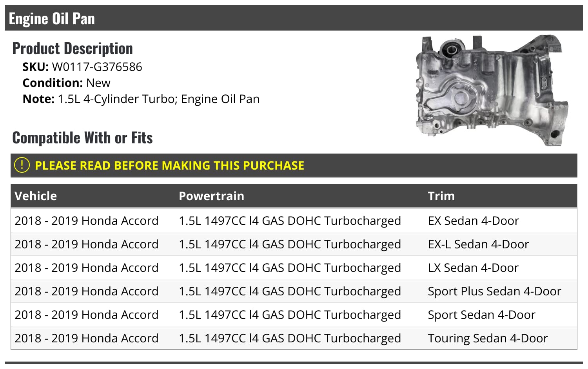Click the Condition: New text

pos(66,83)
